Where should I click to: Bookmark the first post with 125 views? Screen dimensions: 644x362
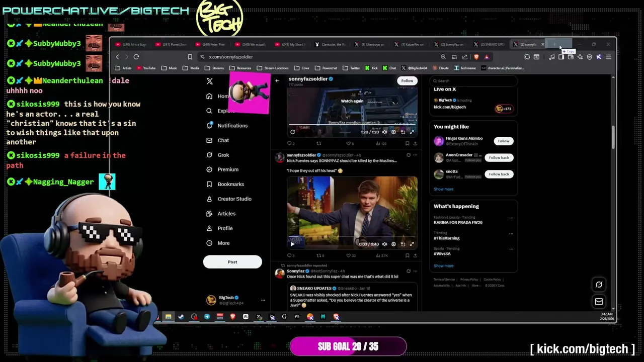coord(408,143)
